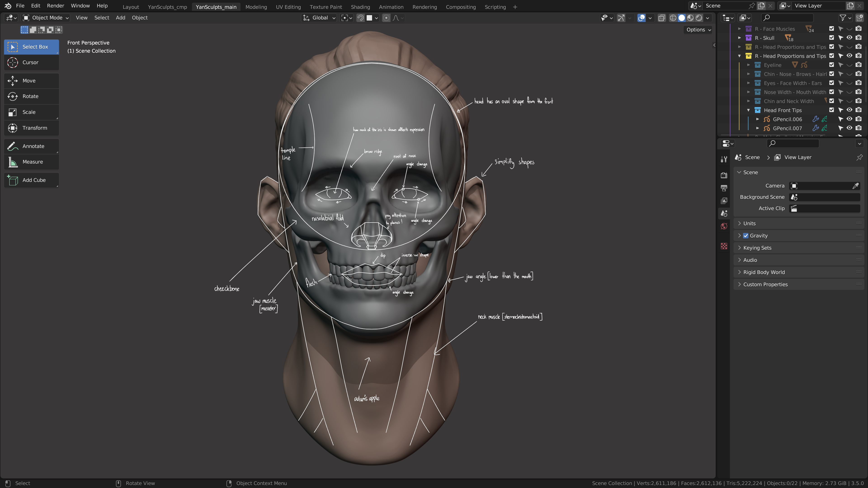This screenshot has height=488, width=868.
Task: Switch to the Shading workspace tab
Action: (x=360, y=7)
